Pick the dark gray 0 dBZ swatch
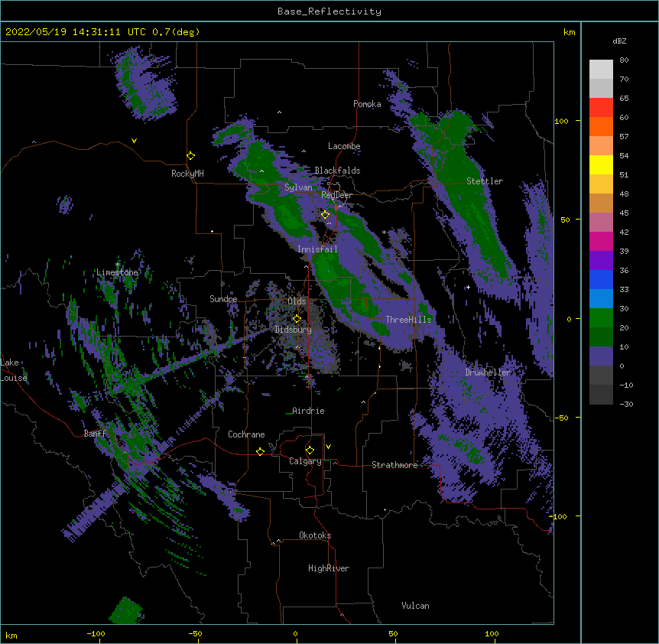Screen dimensions: 659x644 tap(601, 375)
